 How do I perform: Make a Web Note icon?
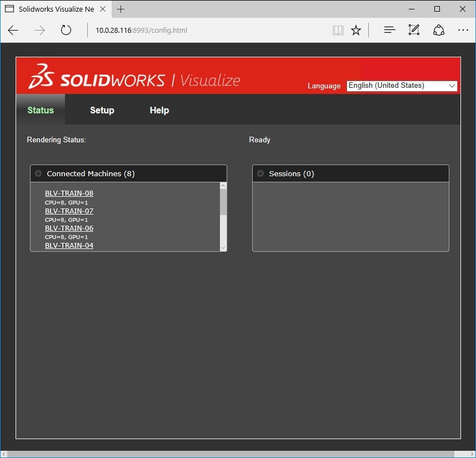(x=414, y=30)
